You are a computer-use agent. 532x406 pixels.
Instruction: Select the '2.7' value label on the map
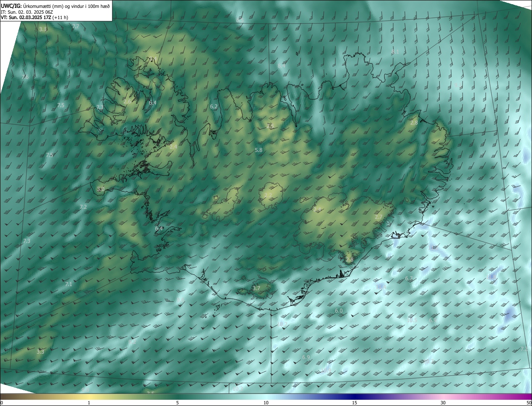[x=378, y=217]
